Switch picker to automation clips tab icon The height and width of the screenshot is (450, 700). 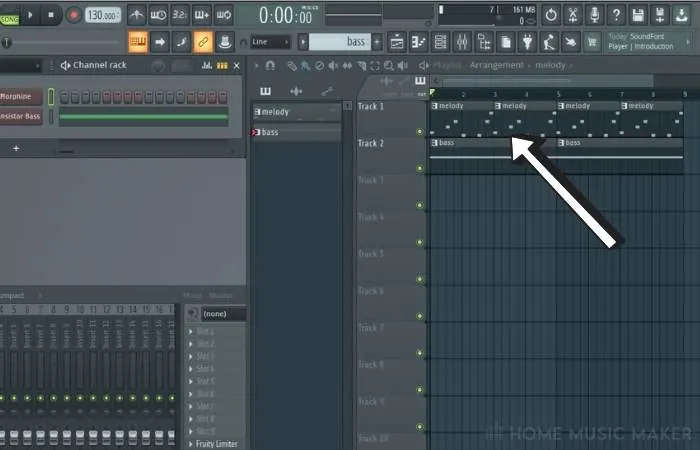click(x=327, y=92)
